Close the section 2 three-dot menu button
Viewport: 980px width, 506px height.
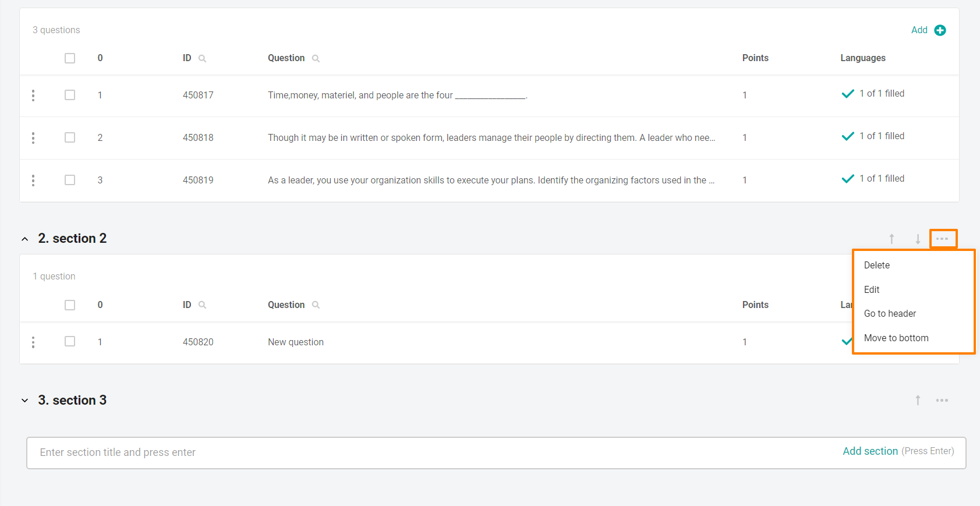coord(943,239)
